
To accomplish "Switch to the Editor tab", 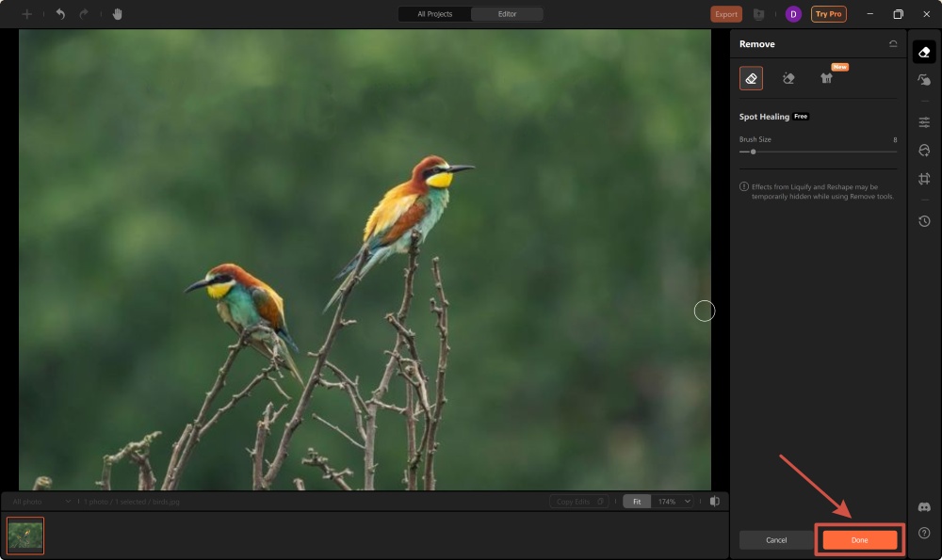I will (508, 13).
